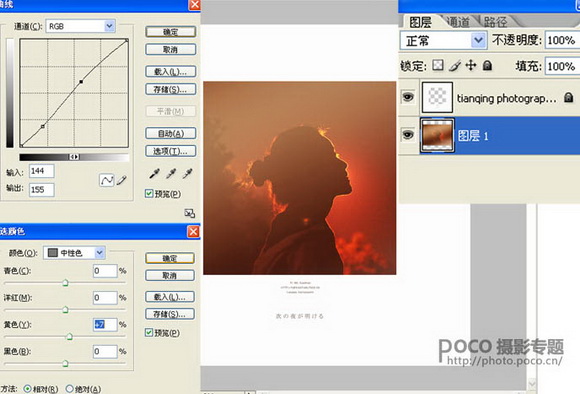This screenshot has width=580, height=394.
Task: Choose the pencil draw-curve tool
Action: coord(121,180)
